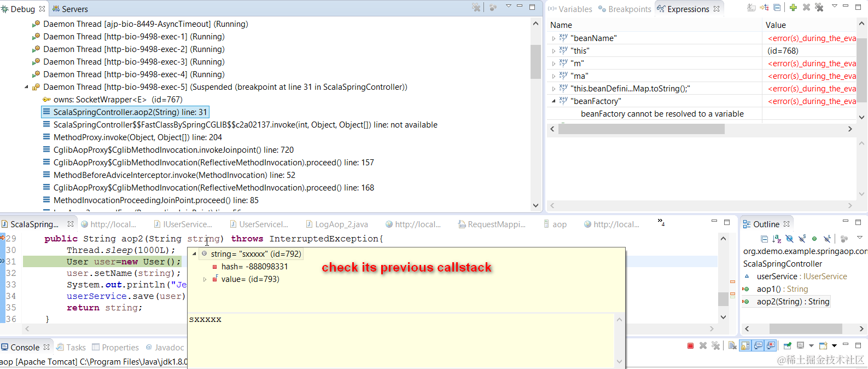Expand the "m" expression
This screenshot has height=369, width=868.
coord(554,64)
